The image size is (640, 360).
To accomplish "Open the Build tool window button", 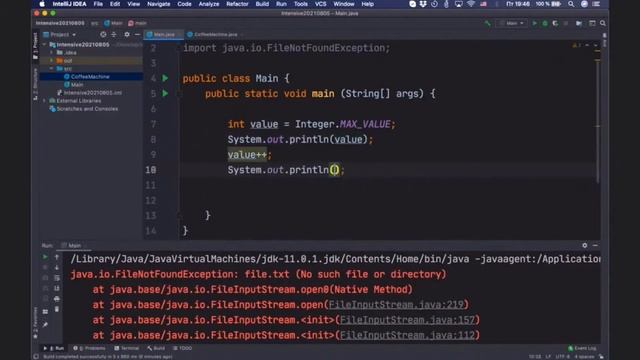I will click(x=156, y=348).
